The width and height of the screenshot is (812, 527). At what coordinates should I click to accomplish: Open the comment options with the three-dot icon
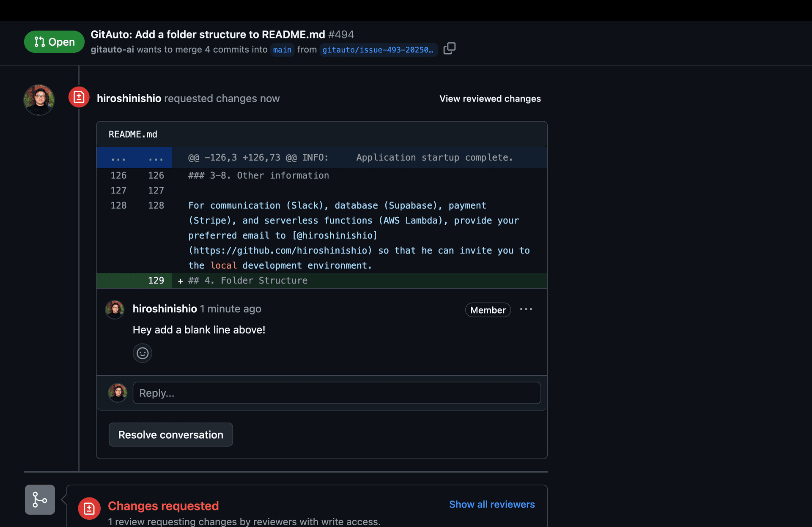tap(526, 309)
